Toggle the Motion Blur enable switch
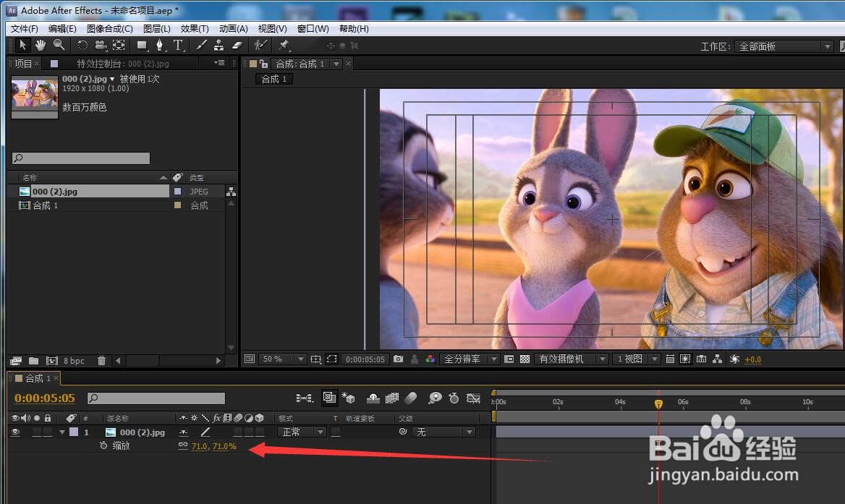 (x=411, y=398)
